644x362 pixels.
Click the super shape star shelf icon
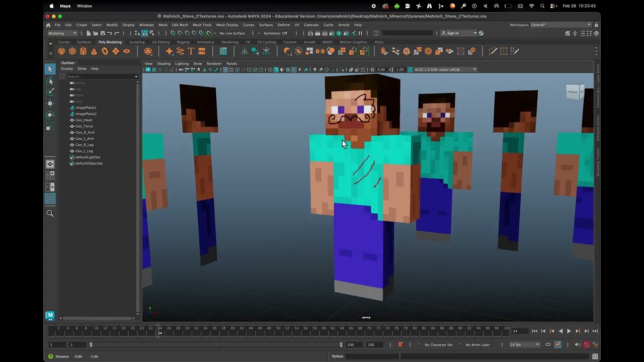click(170, 51)
